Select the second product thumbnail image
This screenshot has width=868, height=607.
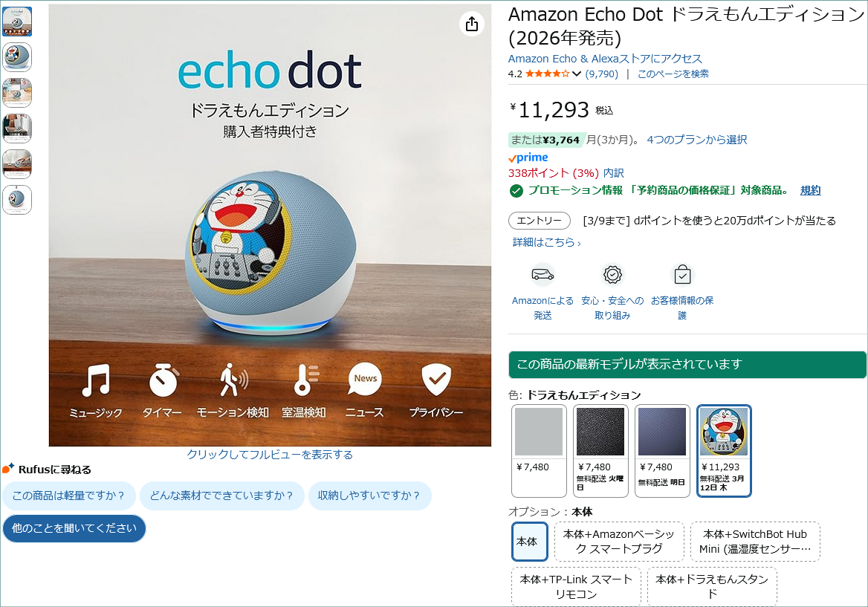pos(17,57)
